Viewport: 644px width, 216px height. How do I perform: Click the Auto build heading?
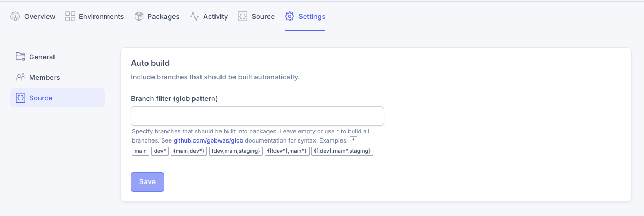[150, 63]
